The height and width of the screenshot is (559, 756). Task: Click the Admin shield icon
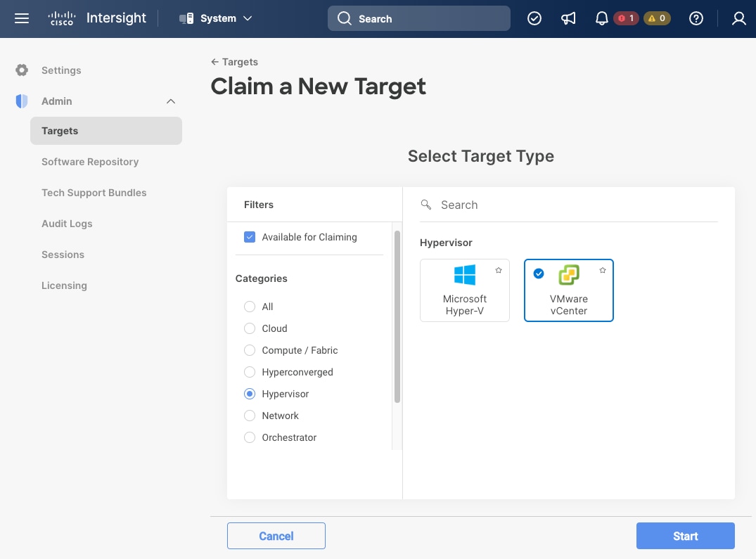coord(22,101)
